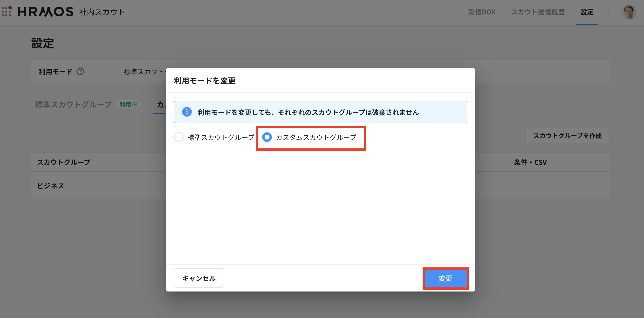This screenshot has height=318, width=644.
Task: Switch to the 標準スカウトグループ tab
Action: 73,105
